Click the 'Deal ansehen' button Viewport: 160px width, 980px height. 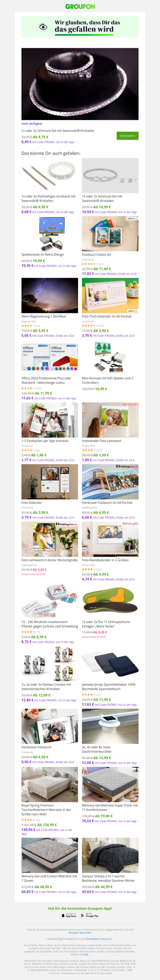[x=128, y=136]
